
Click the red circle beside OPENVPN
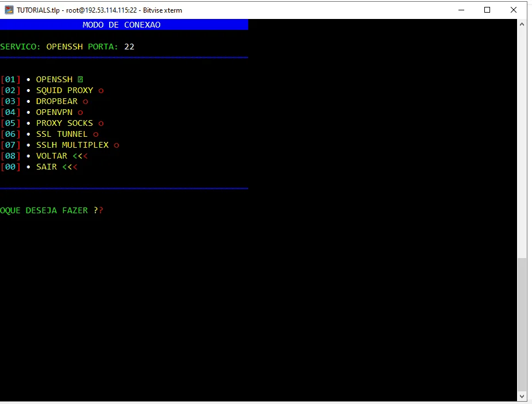80,113
